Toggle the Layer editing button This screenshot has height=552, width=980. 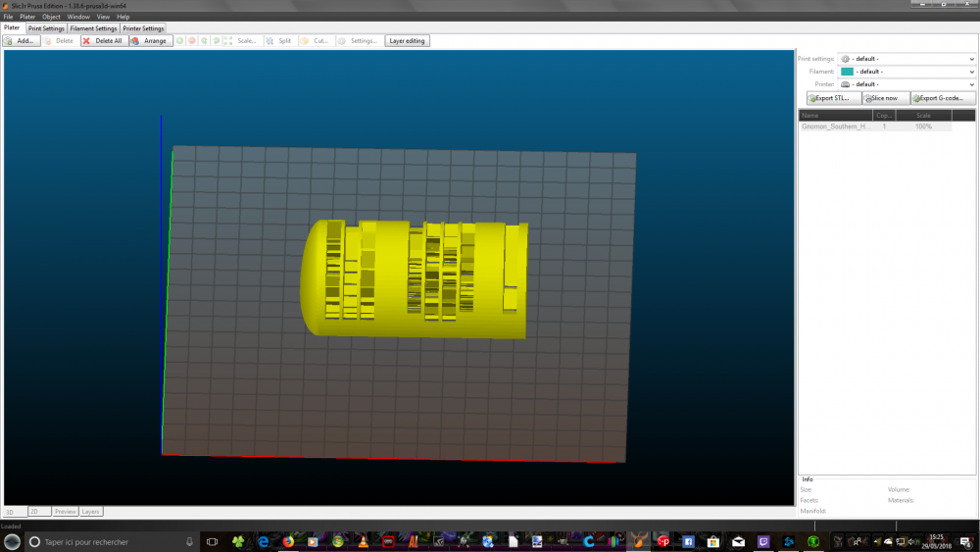click(x=407, y=40)
